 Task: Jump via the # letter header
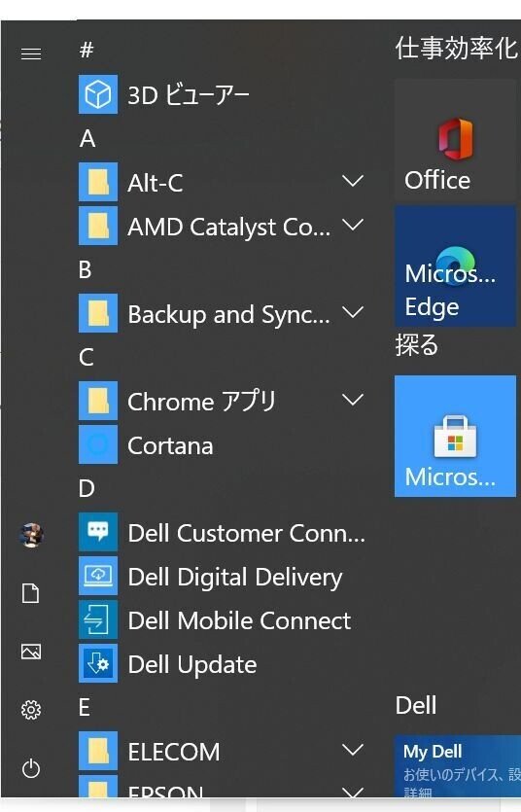click(x=87, y=51)
